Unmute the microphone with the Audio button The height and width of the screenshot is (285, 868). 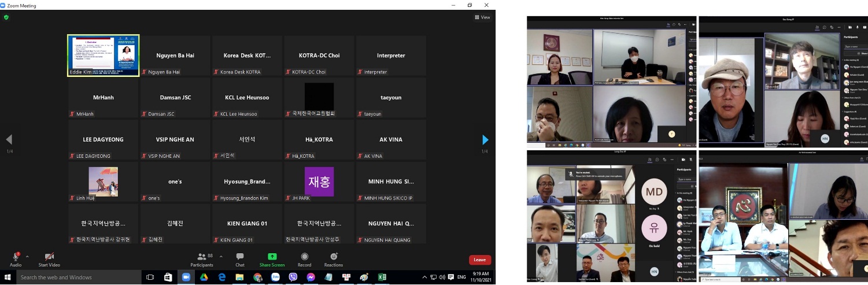(15, 257)
